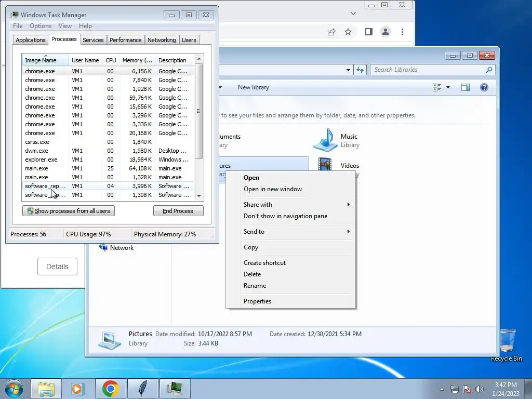The height and width of the screenshot is (399, 532).
Task: Show hidden system tray icons
Action: tap(442, 389)
